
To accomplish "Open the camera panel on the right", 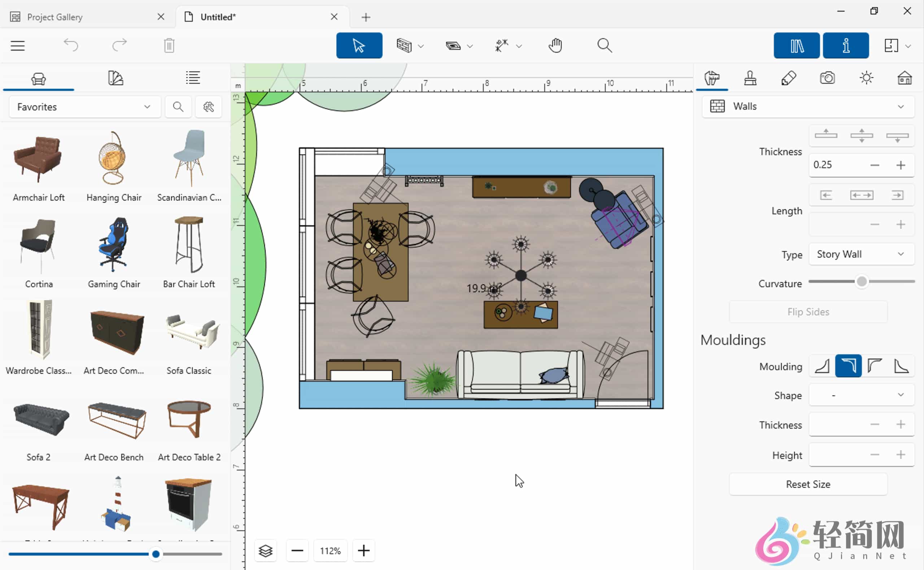I will pos(828,78).
